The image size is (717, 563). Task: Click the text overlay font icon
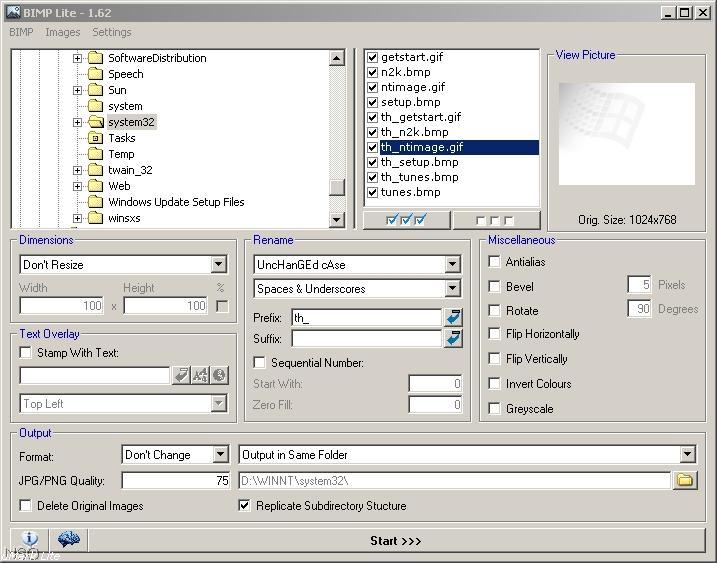tap(200, 376)
